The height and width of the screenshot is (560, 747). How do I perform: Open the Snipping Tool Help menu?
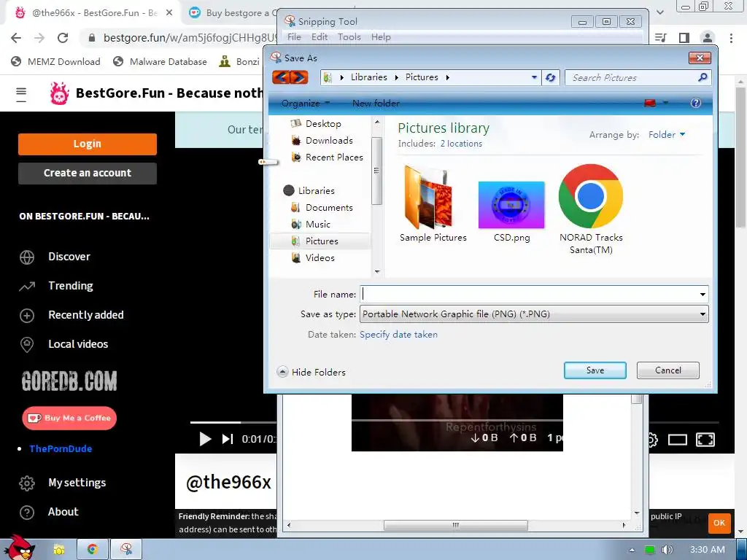[381, 37]
